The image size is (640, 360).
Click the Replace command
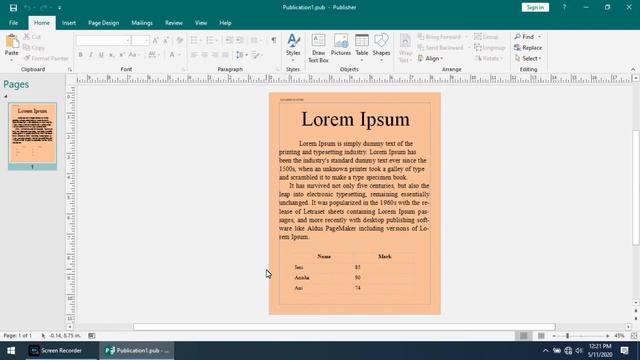point(528,48)
